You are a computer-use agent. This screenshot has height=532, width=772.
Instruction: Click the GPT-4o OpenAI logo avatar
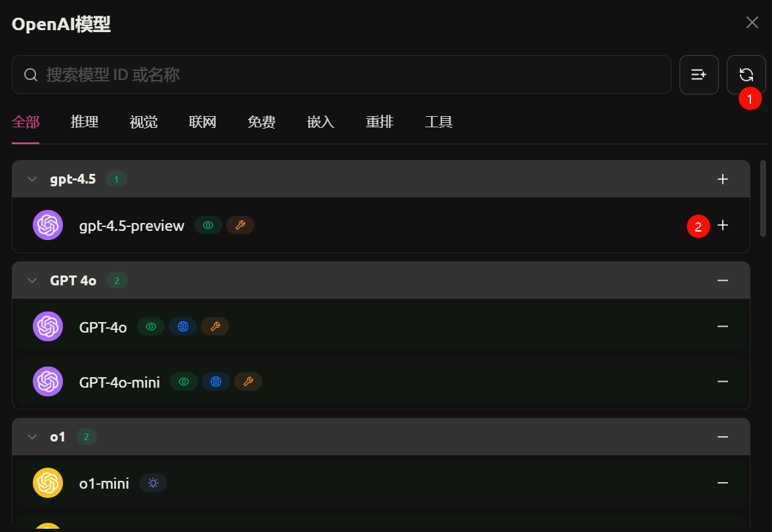[48, 326]
